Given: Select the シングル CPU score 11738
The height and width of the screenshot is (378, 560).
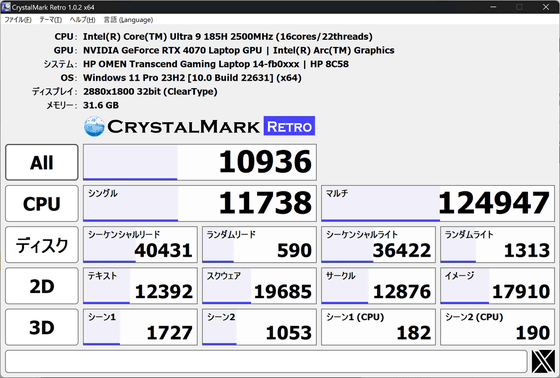Looking at the screenshot, I should [x=200, y=204].
